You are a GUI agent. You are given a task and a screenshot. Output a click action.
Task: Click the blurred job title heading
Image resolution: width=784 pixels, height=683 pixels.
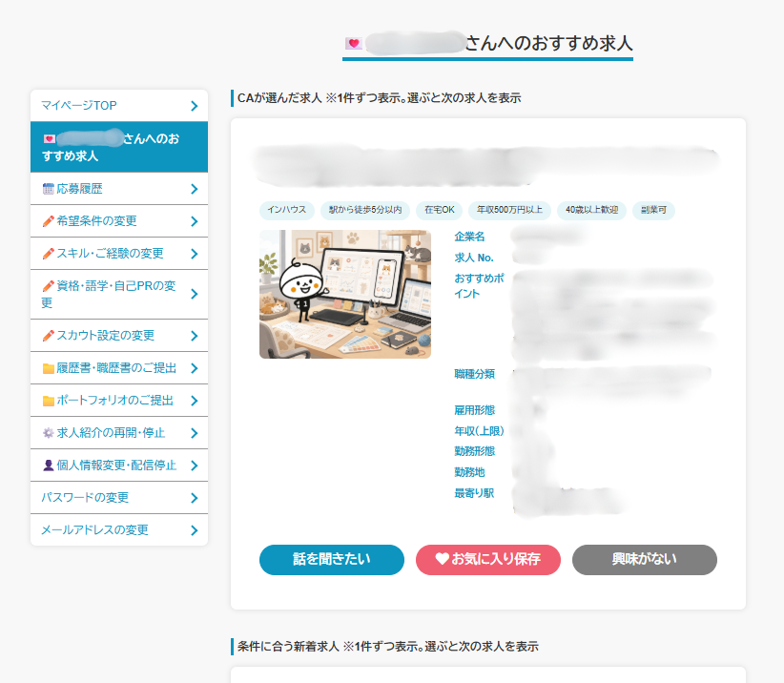point(487,165)
